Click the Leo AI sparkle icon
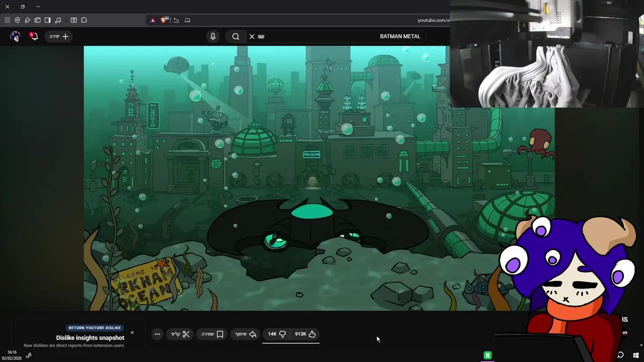This screenshot has width=644, height=362. click(x=27, y=20)
